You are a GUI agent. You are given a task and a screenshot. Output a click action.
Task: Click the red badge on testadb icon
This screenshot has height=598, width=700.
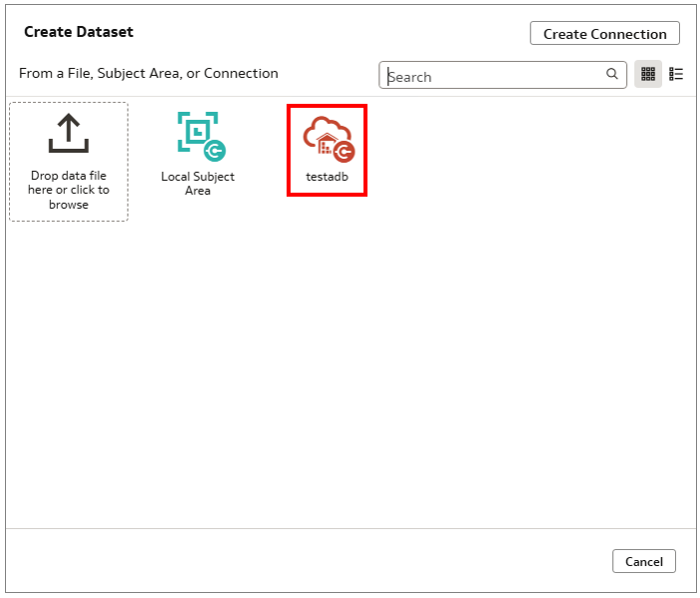pos(344,152)
